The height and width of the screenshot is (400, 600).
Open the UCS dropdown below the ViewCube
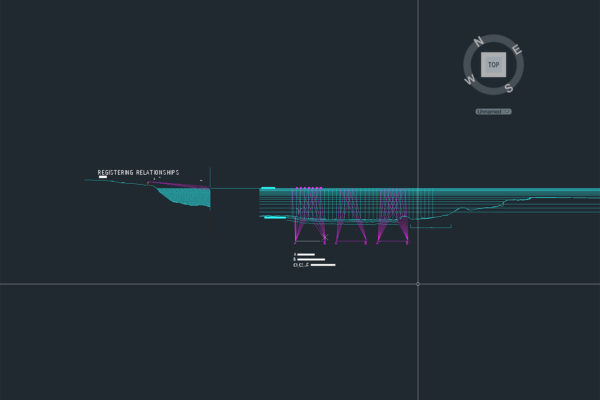[x=493, y=111]
